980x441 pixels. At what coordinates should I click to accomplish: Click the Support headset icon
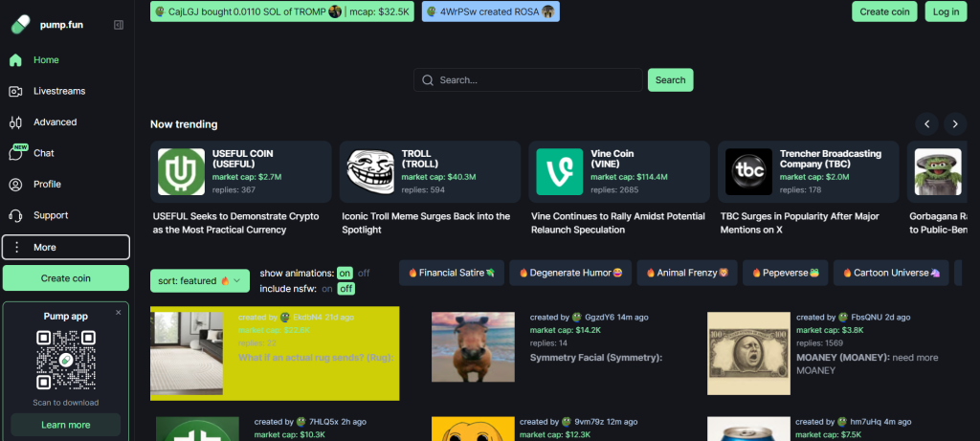click(15, 215)
